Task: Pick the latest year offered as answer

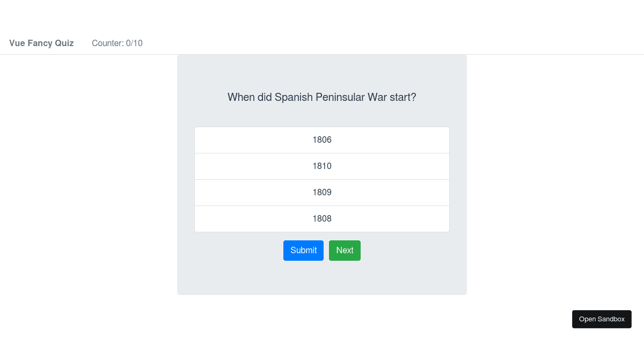Action: point(322,166)
